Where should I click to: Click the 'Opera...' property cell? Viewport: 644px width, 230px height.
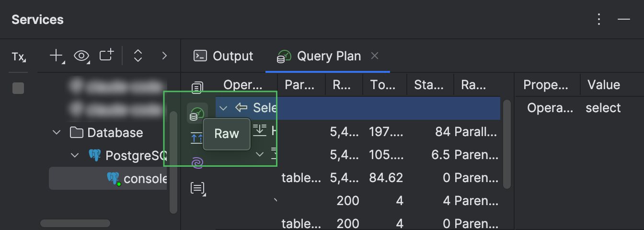(x=550, y=108)
